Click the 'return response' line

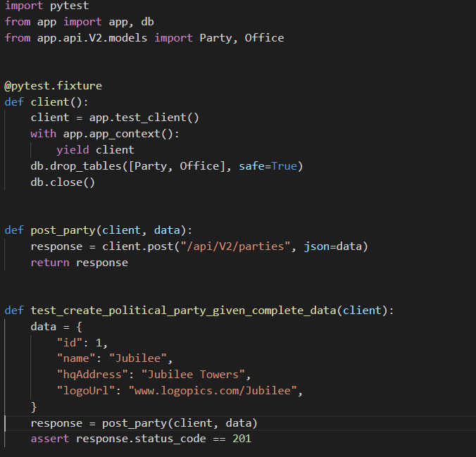pyautogui.click(x=80, y=263)
